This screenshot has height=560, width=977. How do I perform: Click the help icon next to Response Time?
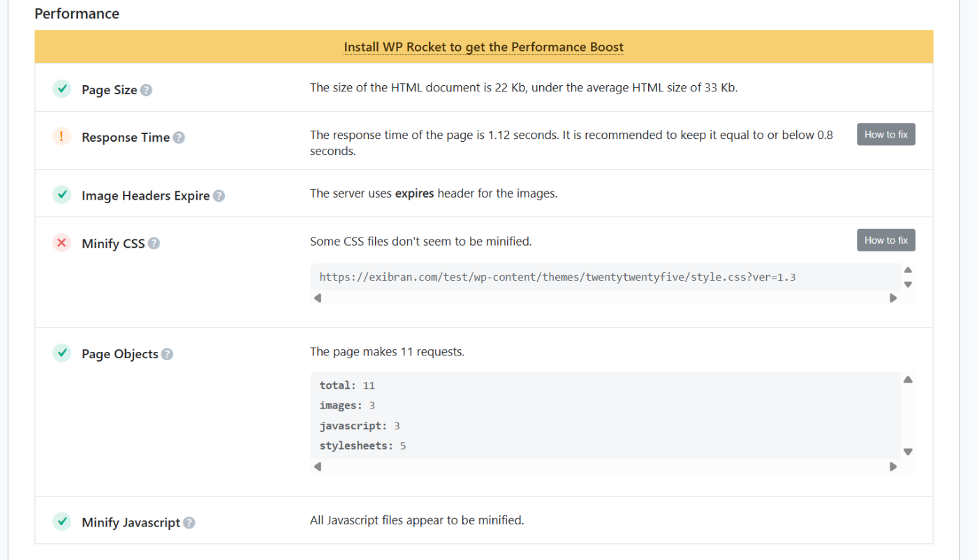pos(179,138)
